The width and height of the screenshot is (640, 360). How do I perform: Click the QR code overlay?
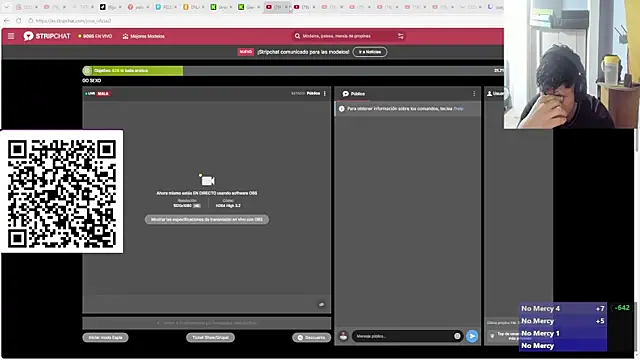[62, 192]
